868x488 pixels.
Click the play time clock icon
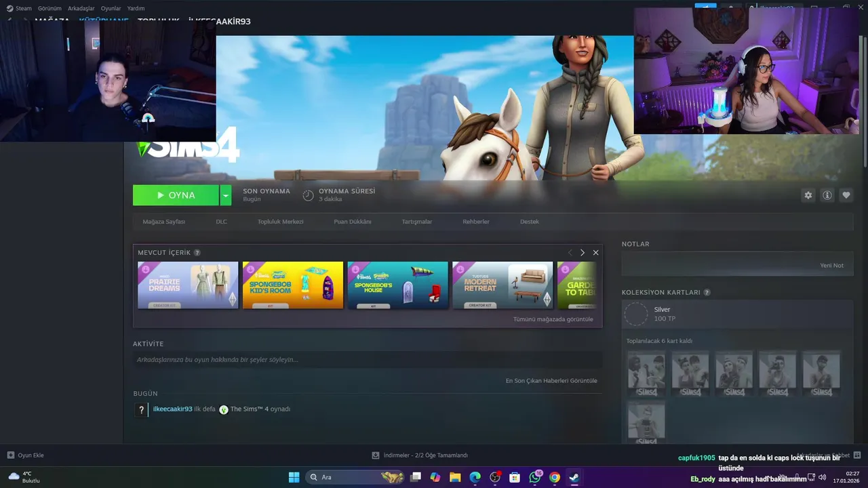pos(308,195)
